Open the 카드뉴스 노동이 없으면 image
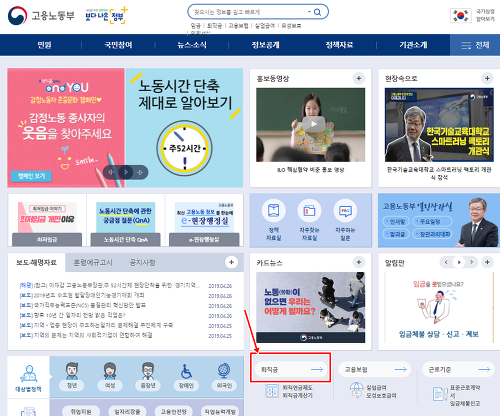 click(310, 307)
